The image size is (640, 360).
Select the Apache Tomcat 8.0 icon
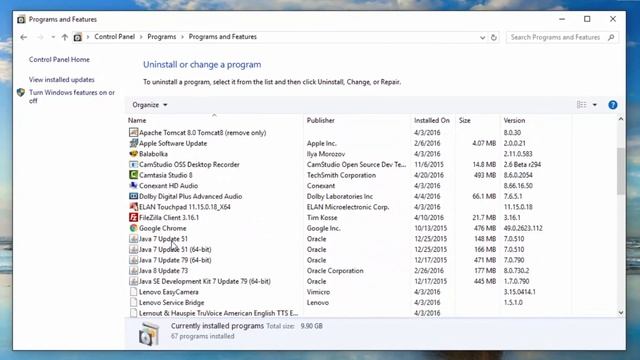pos(133,132)
